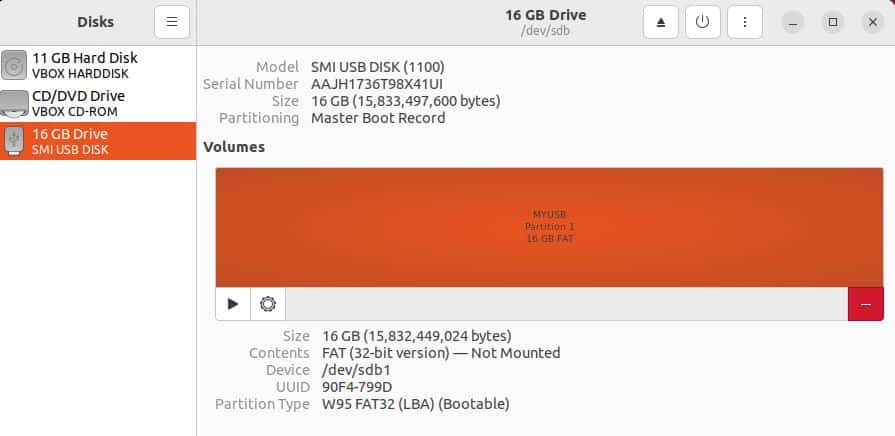Viewport: 895px width, 436px height.
Task: Click the device path /dev/sdb1
Action: click(x=356, y=370)
